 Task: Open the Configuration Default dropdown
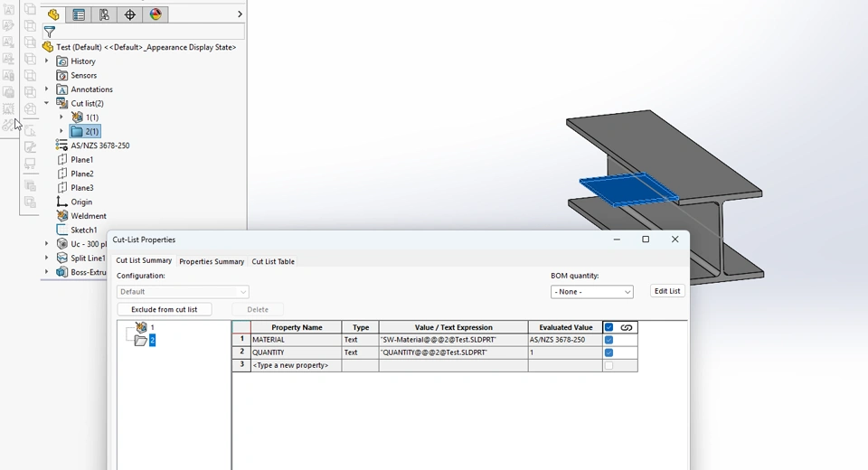183,292
